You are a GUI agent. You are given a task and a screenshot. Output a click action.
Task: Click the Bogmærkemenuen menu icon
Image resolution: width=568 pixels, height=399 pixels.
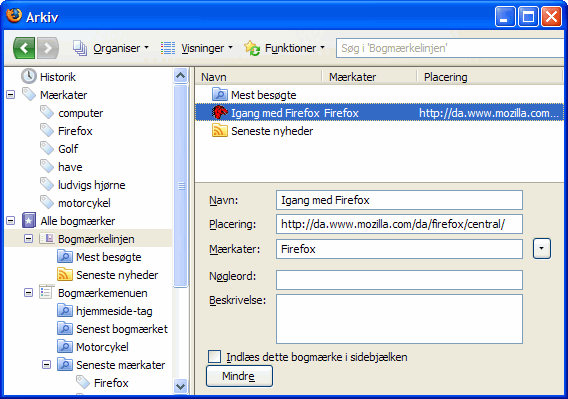tap(47, 292)
